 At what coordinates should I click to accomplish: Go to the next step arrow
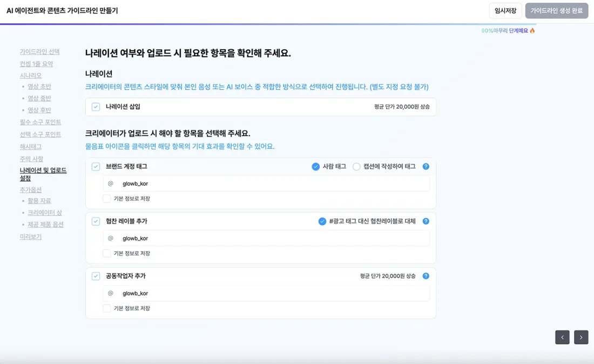tap(581, 337)
